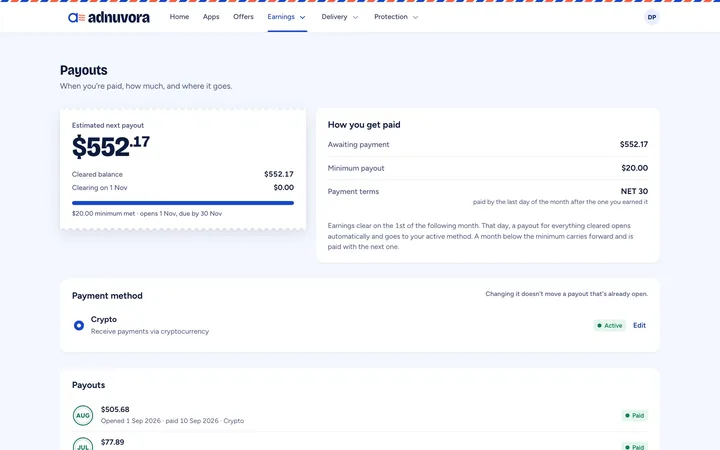This screenshot has height=450, width=720.
Task: Click the $0.00 clearing amount
Action: point(284,188)
